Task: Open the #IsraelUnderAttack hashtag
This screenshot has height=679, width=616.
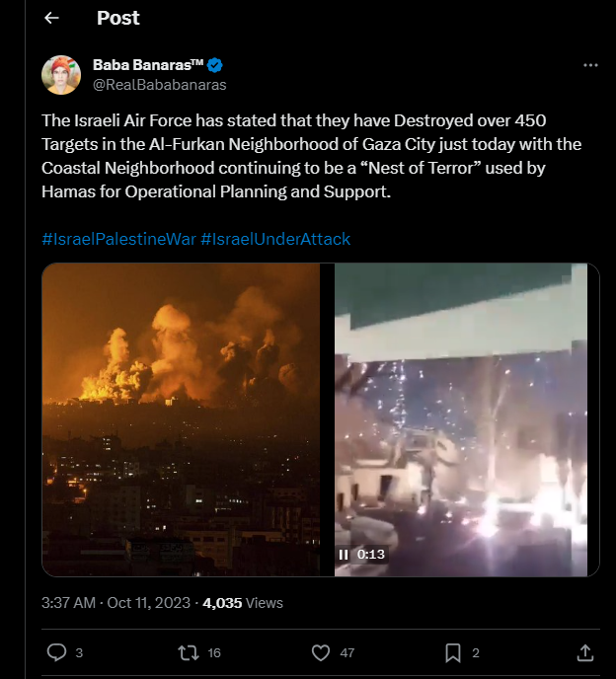Action: pos(275,239)
